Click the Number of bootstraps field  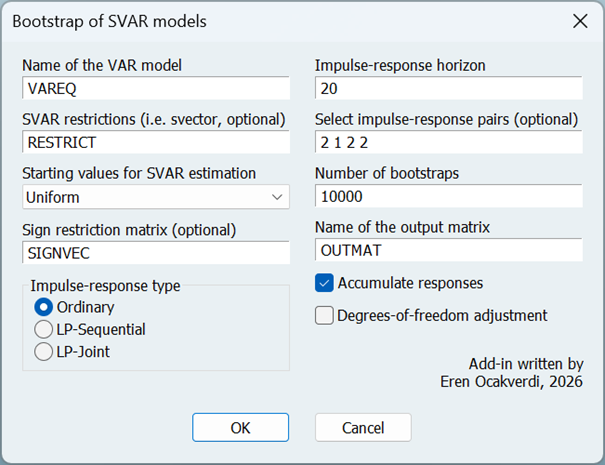click(447, 197)
